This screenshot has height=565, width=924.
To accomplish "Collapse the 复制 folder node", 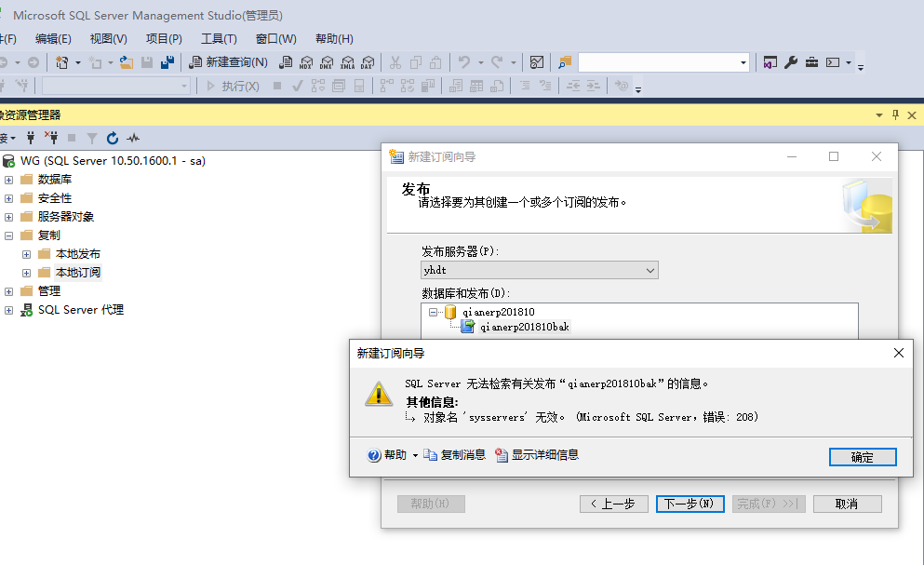I will 8,235.
